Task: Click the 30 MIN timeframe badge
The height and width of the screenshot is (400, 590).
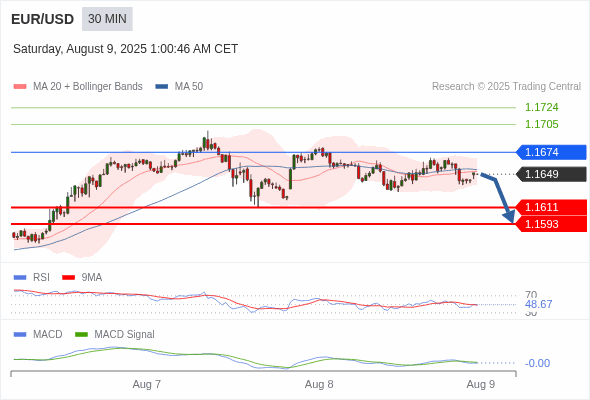Action: click(107, 19)
